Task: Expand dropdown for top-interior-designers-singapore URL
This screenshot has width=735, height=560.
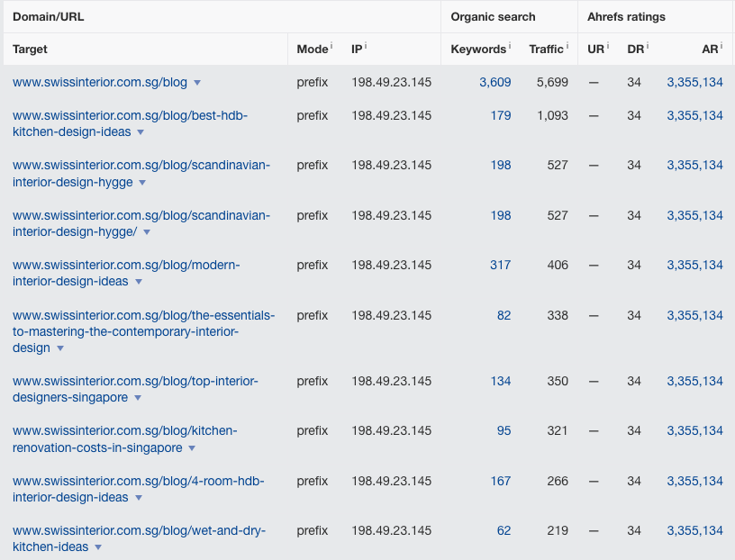Action: [x=138, y=398]
